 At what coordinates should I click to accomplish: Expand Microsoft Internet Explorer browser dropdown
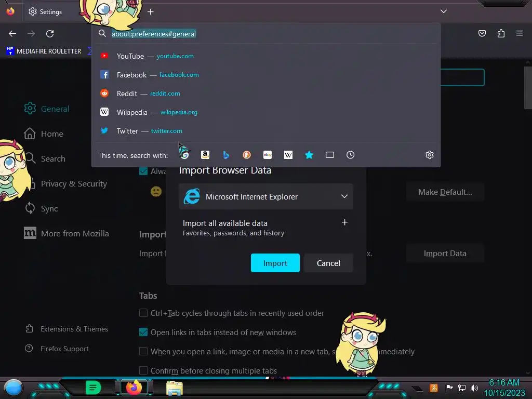(266, 196)
